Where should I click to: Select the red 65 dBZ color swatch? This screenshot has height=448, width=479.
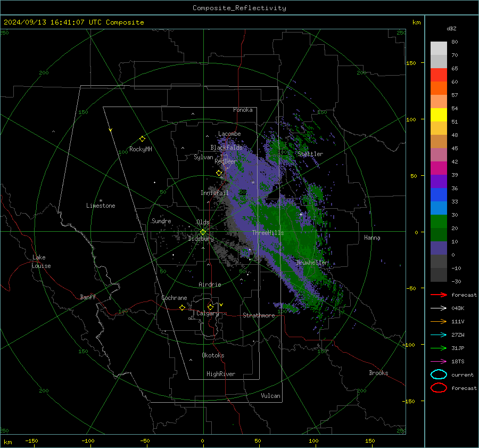[x=439, y=75]
